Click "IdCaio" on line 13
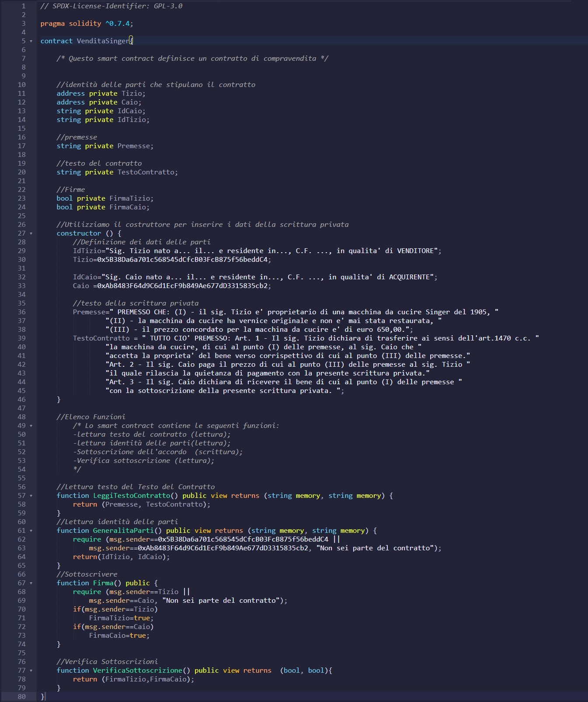 click(x=129, y=111)
